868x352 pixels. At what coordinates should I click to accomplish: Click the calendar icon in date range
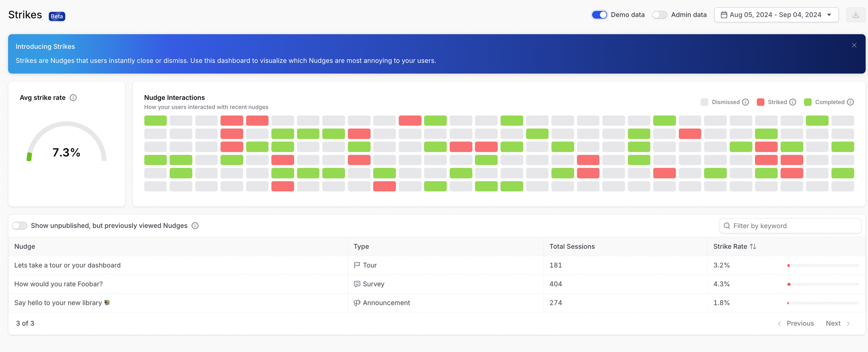pyautogui.click(x=724, y=15)
